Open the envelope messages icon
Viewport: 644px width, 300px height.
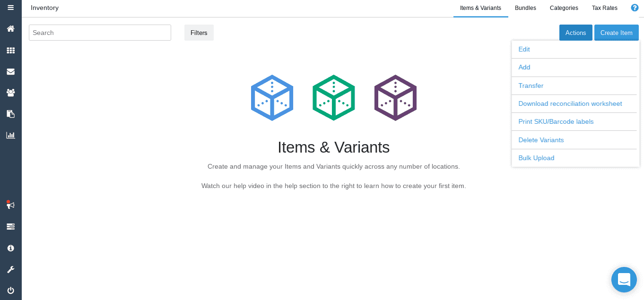pyautogui.click(x=10, y=72)
